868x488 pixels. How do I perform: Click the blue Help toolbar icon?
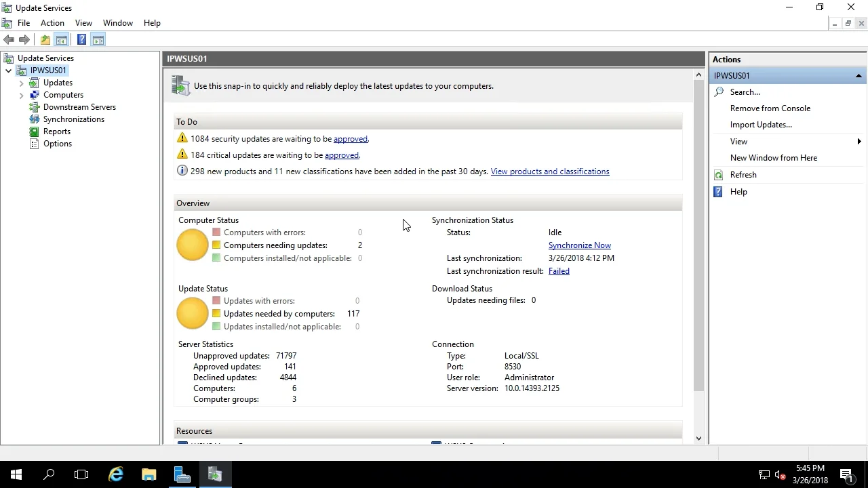81,40
